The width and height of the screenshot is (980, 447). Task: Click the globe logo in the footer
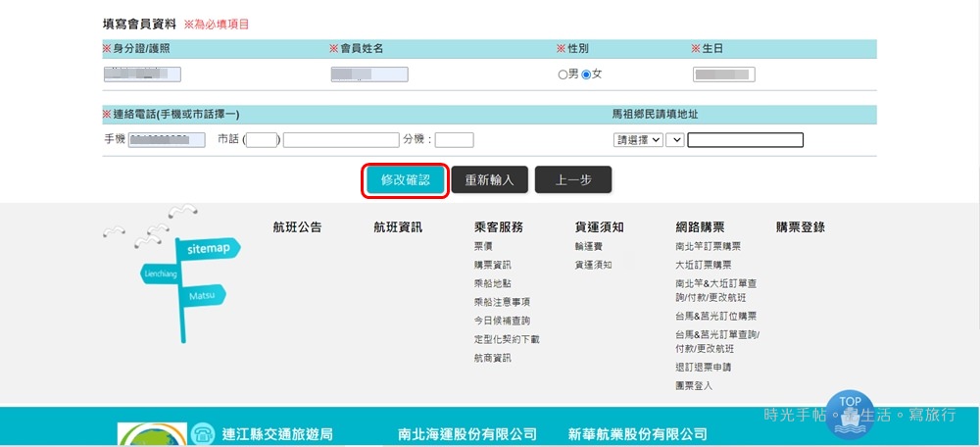click(x=153, y=434)
